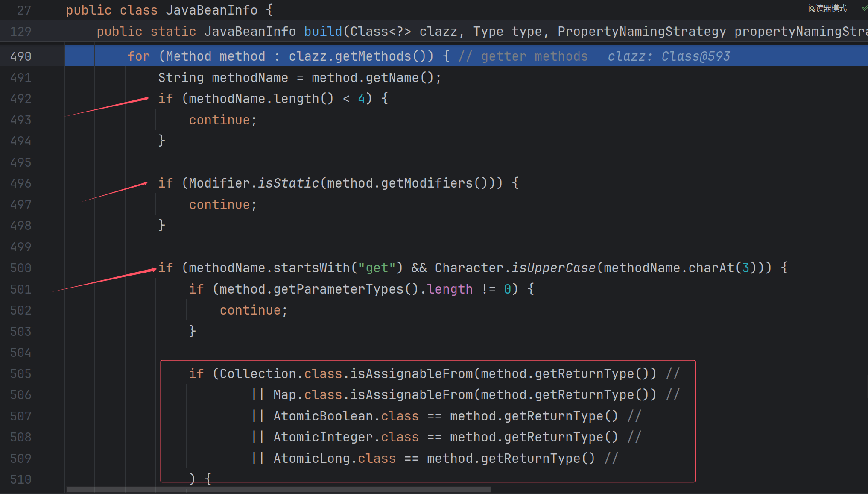Click inline debug hint clazz: Class@593
The width and height of the screenshot is (868, 494).
(x=669, y=56)
